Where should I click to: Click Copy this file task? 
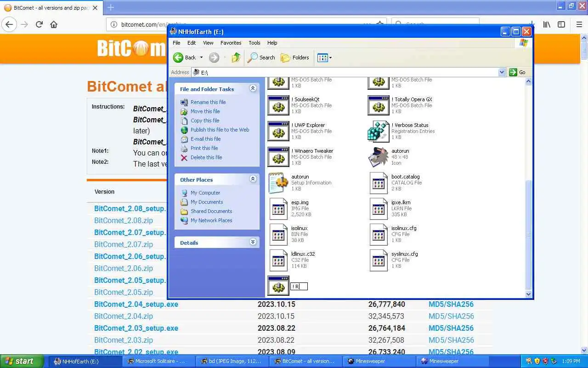pos(205,121)
